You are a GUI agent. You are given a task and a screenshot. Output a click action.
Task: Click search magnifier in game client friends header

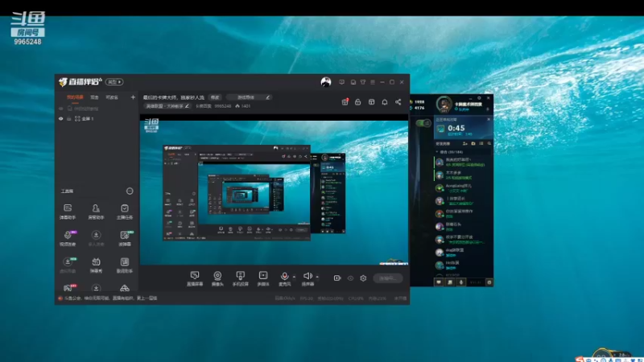(x=489, y=144)
